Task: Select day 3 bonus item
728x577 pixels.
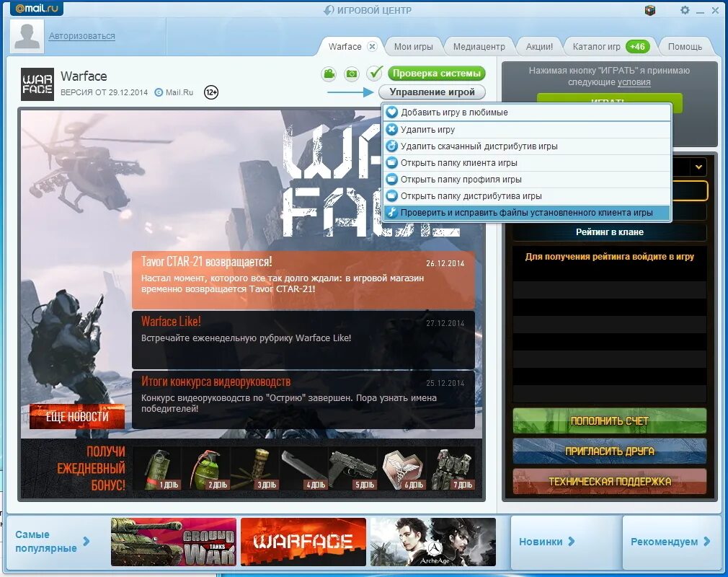Action: coord(255,468)
